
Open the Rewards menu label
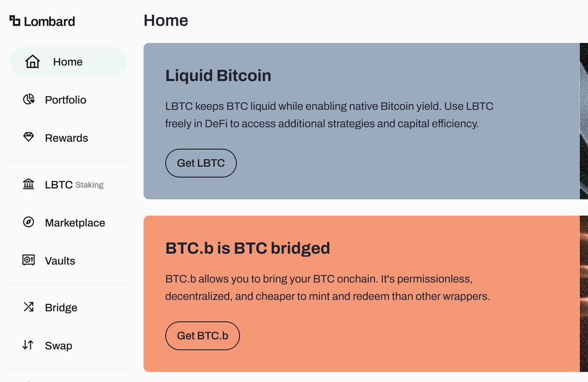coord(67,138)
